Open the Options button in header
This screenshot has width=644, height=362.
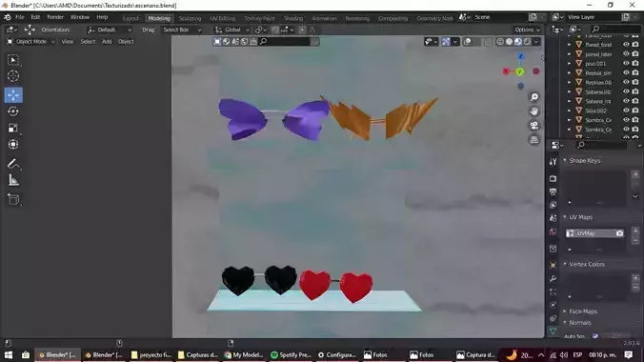(x=527, y=30)
